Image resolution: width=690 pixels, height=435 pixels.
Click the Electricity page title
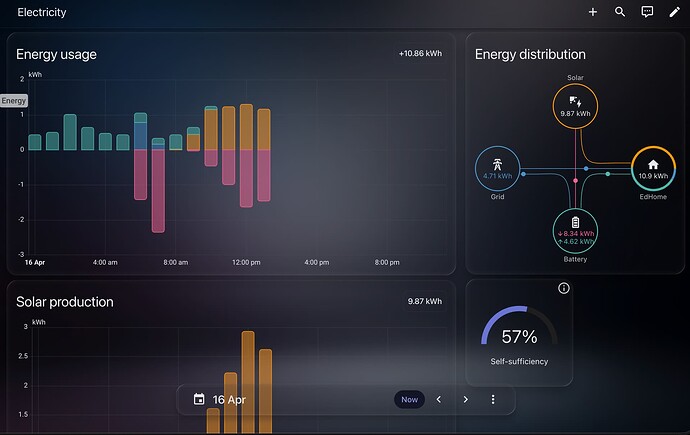42,12
